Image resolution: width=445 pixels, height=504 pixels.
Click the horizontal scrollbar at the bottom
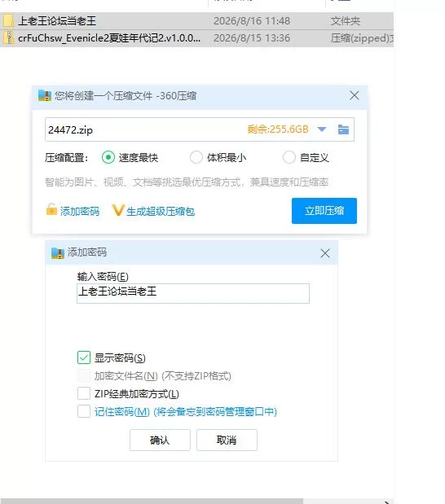[152, 502]
